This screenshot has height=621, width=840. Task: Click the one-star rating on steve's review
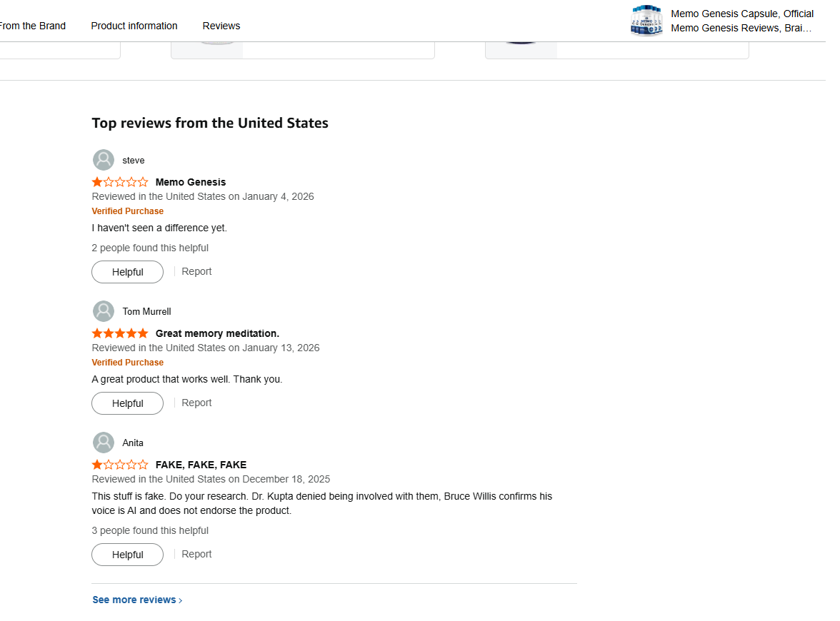tap(120, 182)
